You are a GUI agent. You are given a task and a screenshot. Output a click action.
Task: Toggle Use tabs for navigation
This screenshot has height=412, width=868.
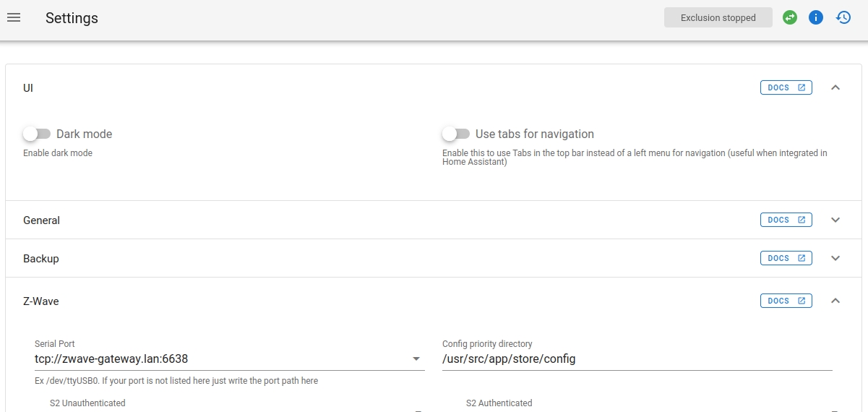coord(456,134)
